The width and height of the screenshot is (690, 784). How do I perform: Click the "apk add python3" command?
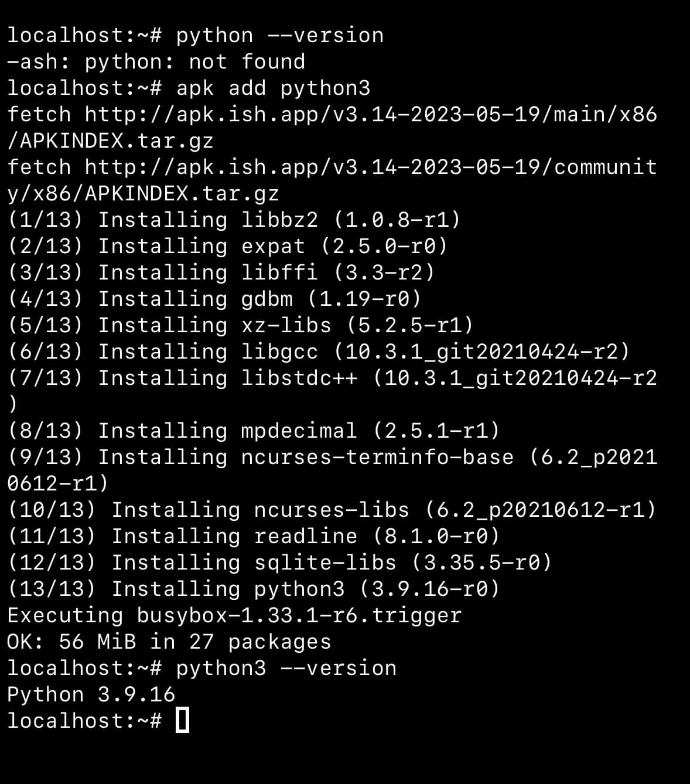point(273,88)
